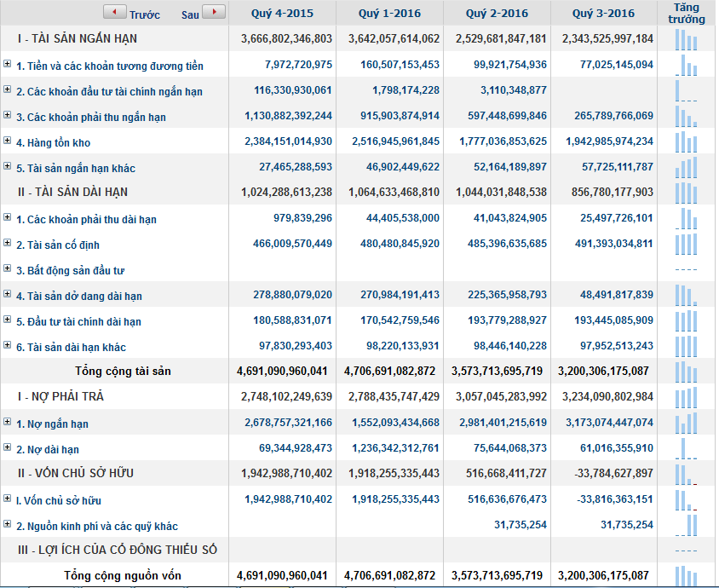
Task: Click the Trước (previous) arrow button
Action: 115,12
